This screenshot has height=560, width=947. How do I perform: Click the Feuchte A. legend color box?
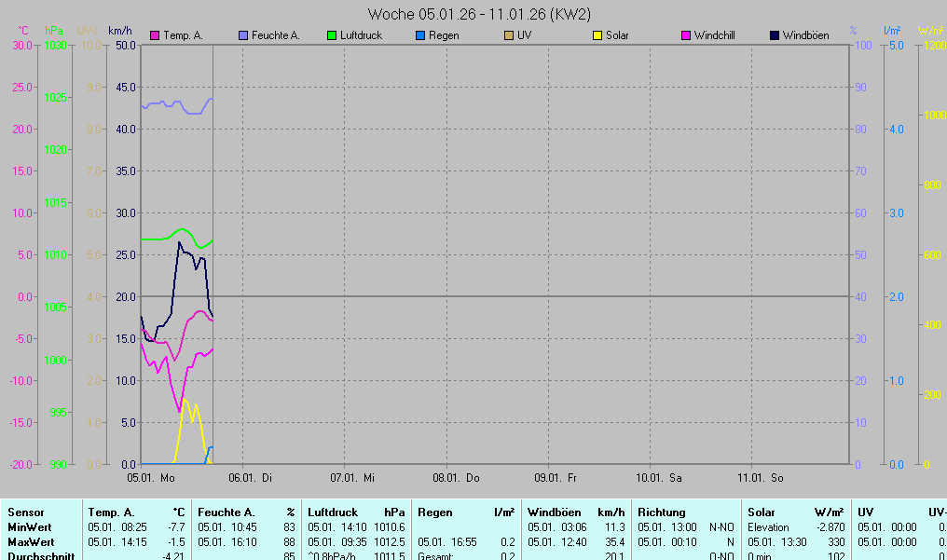tap(244, 36)
